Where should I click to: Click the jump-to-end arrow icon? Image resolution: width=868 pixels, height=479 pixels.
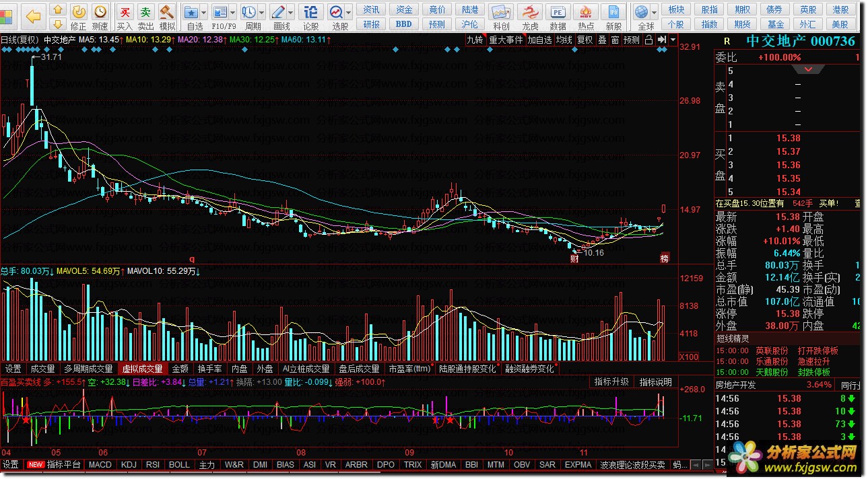click(x=662, y=40)
